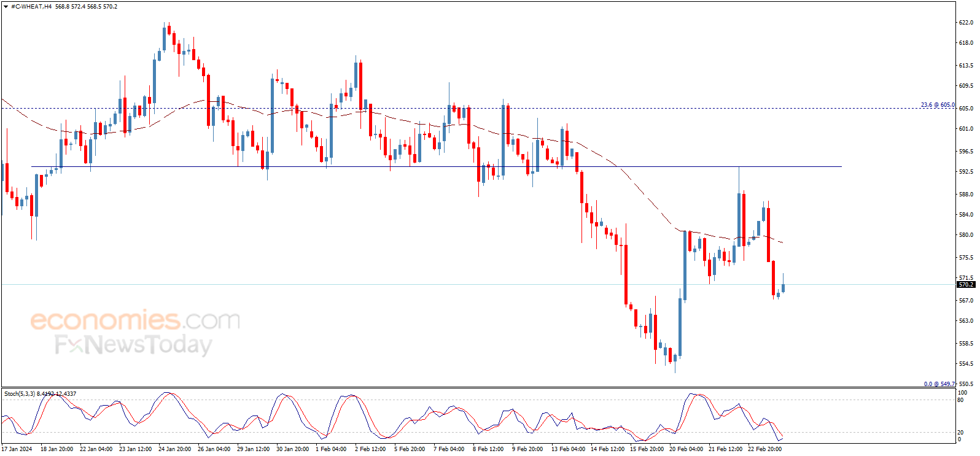
Task: Click the 567.0 price axis label
Action: (x=966, y=301)
